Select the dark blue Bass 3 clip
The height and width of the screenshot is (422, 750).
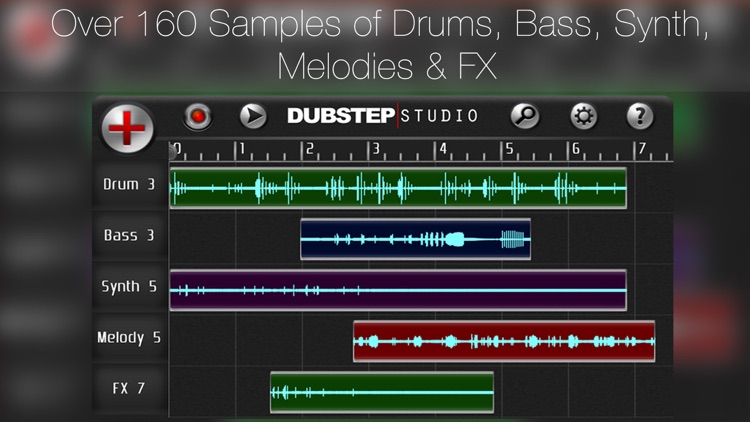(x=416, y=239)
